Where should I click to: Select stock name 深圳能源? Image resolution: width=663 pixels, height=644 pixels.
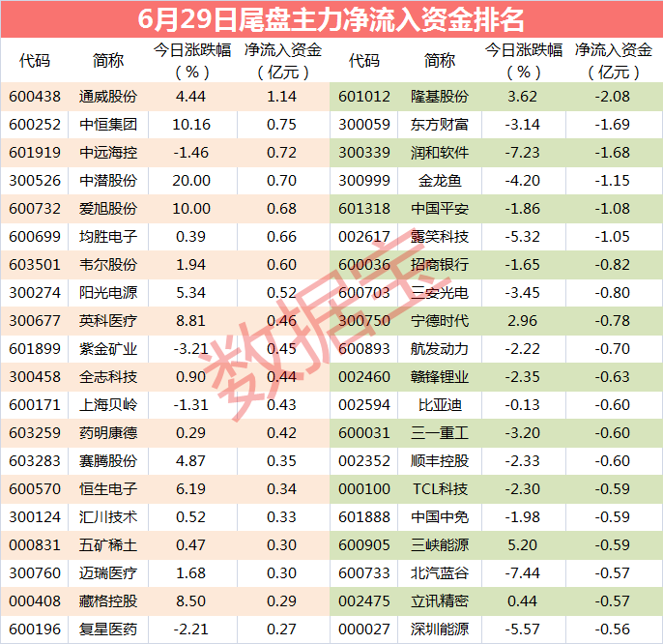tap(440, 629)
